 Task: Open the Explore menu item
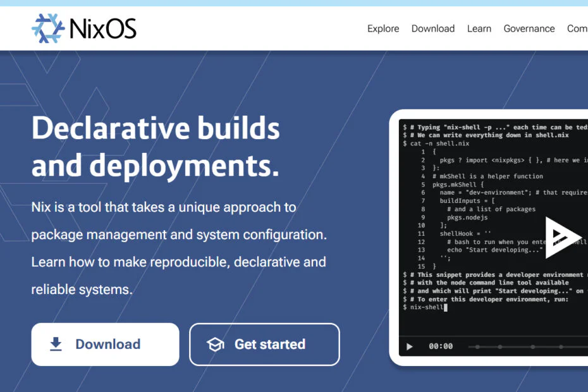383,29
